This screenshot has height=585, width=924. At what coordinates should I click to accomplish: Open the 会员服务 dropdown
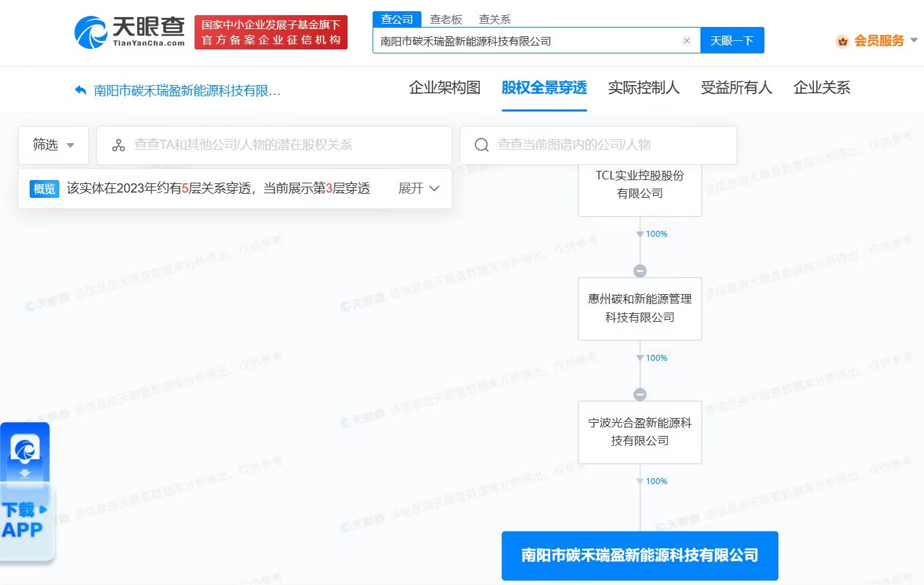pos(880,41)
